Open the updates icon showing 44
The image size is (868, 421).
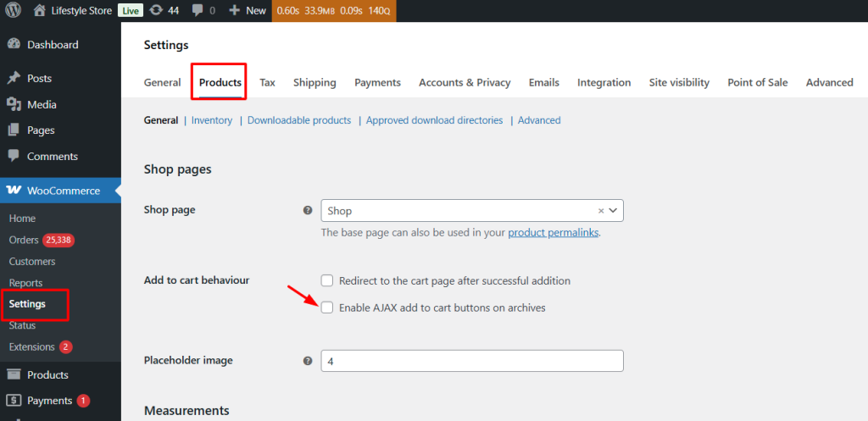156,11
